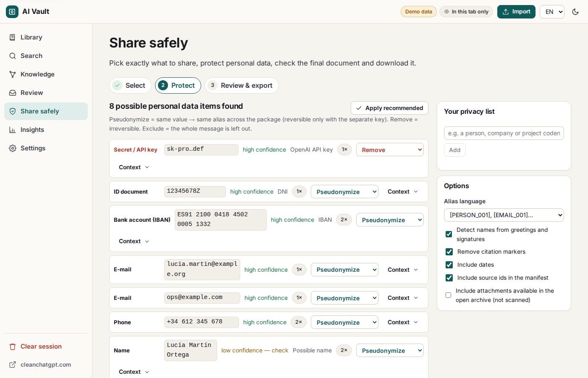
Task: Click the Knowledge graph icon in sidebar
Action: pyautogui.click(x=13, y=74)
